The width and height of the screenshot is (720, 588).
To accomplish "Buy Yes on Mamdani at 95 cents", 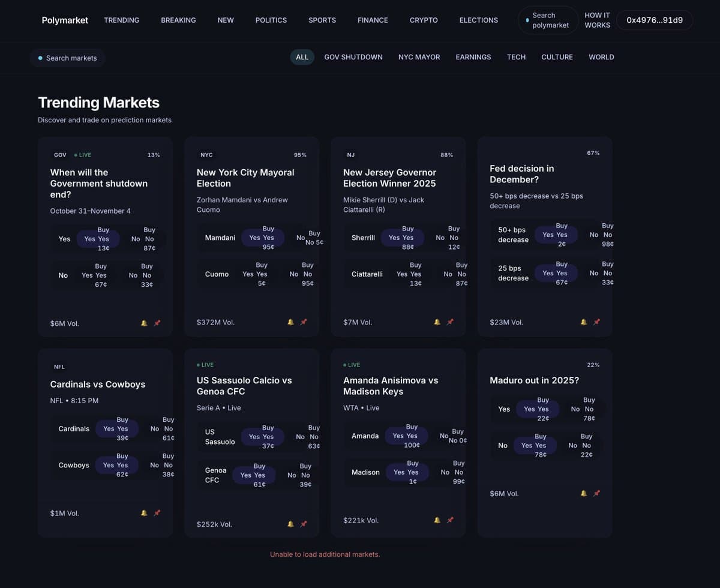I will [x=262, y=237].
